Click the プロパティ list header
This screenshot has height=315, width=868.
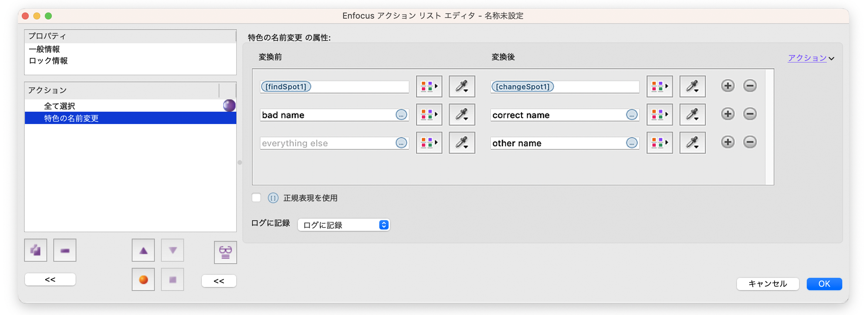[130, 36]
